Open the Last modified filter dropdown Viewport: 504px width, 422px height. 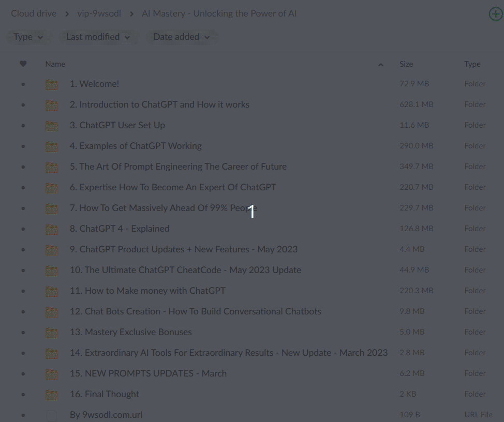click(98, 37)
